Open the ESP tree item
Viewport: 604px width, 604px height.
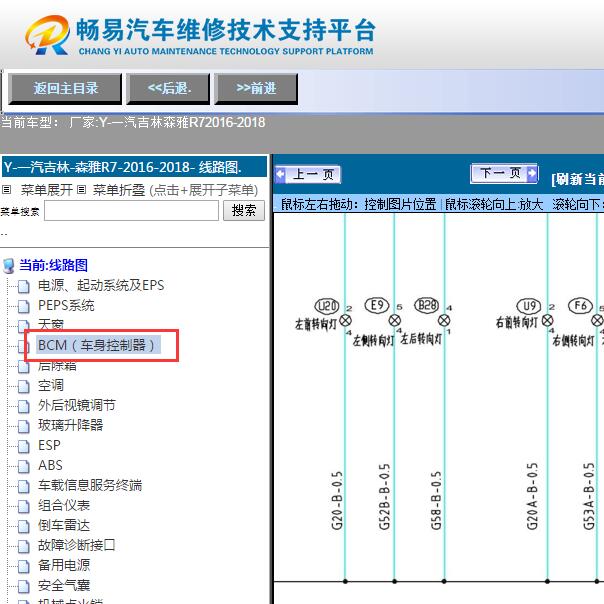pos(49,445)
